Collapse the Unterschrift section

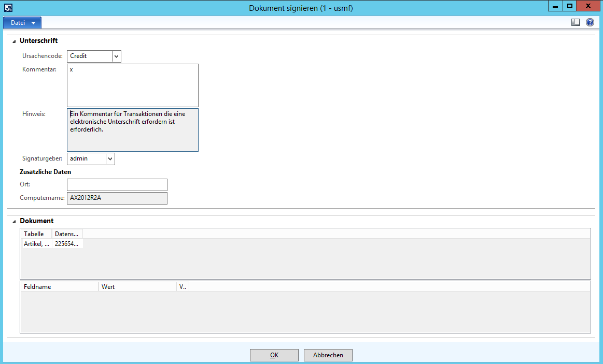click(x=14, y=41)
